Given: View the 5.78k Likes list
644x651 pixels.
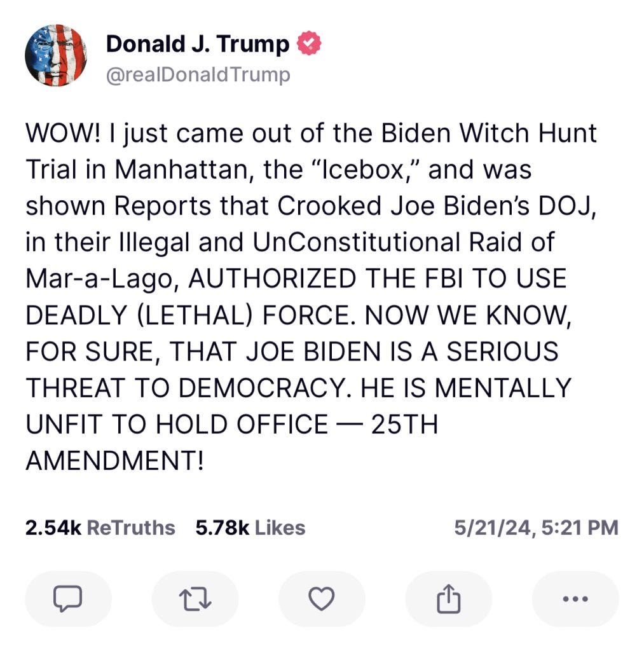Looking at the screenshot, I should (x=250, y=528).
